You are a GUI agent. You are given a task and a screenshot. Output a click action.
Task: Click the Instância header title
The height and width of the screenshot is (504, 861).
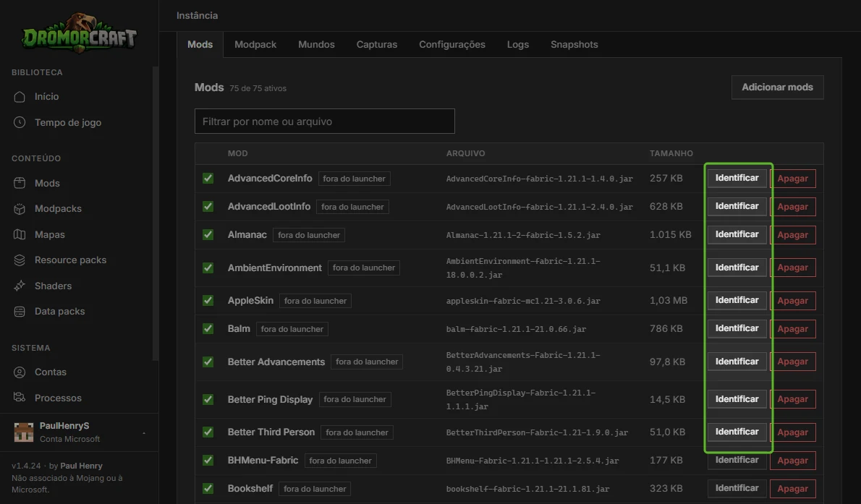[x=197, y=16]
